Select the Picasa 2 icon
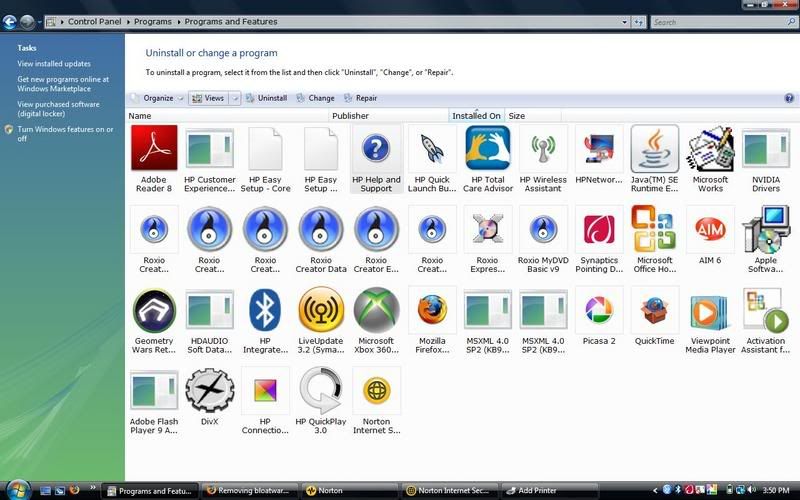Screen dimensions: 800x500 pos(599,310)
